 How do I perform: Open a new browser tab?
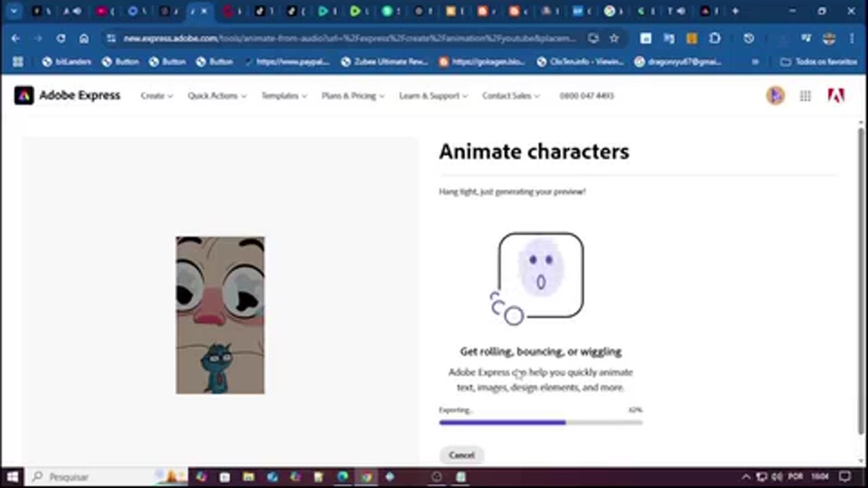click(735, 11)
